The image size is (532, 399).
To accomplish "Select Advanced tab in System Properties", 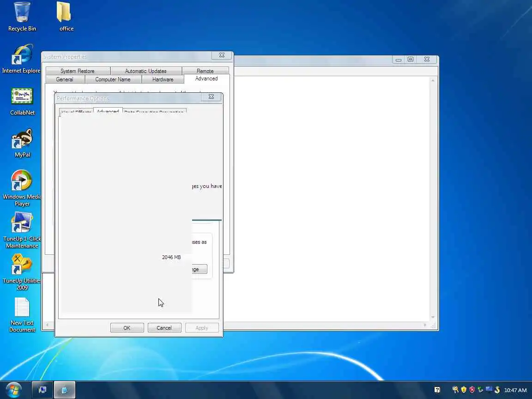I will click(206, 79).
